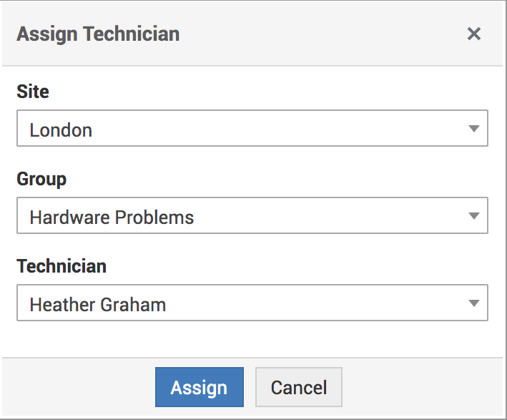Close the Assign Technician dialog

coord(473,34)
